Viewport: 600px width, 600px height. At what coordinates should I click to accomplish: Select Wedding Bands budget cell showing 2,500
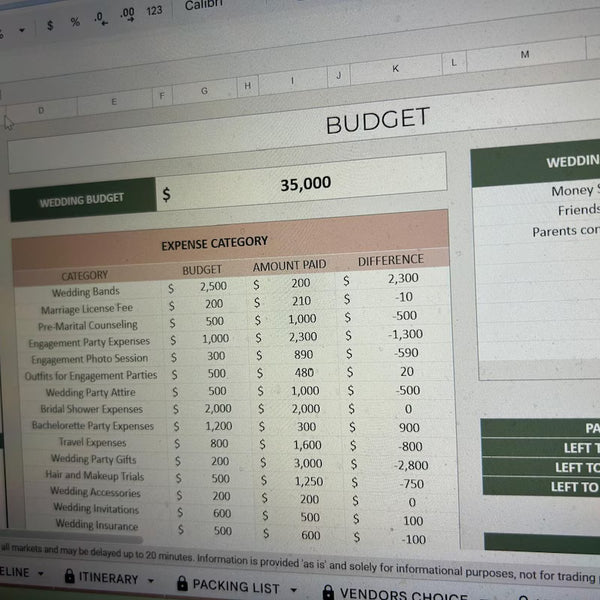tap(213, 286)
